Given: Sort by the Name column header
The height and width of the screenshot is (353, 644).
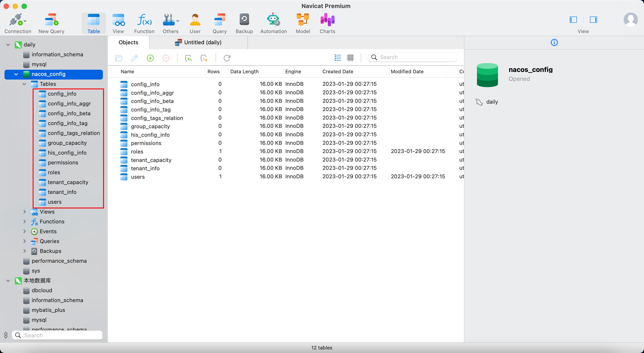Looking at the screenshot, I should [x=127, y=72].
